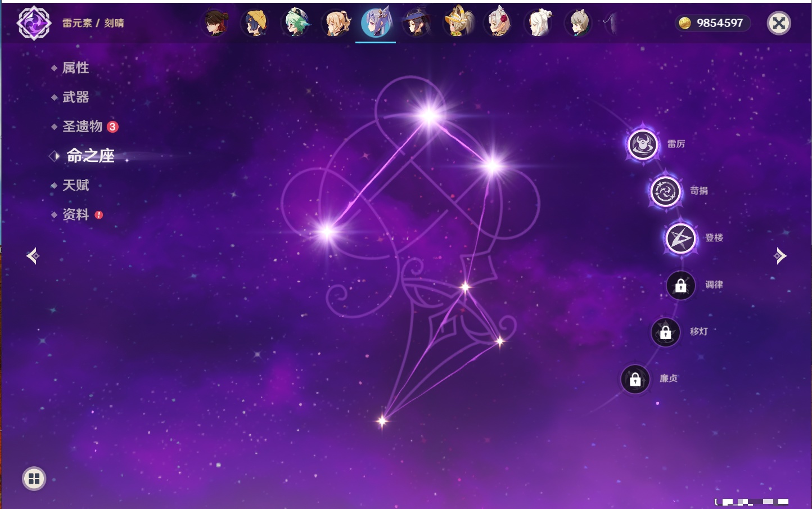Switch to the Noelle avatar with red rose
This screenshot has height=509, width=812.
pyautogui.click(x=498, y=23)
